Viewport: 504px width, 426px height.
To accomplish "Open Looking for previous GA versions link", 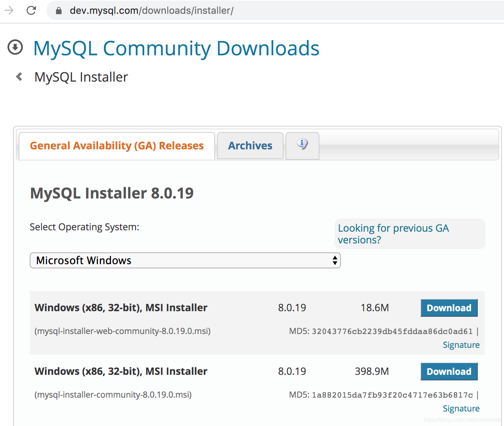I will tap(393, 234).
